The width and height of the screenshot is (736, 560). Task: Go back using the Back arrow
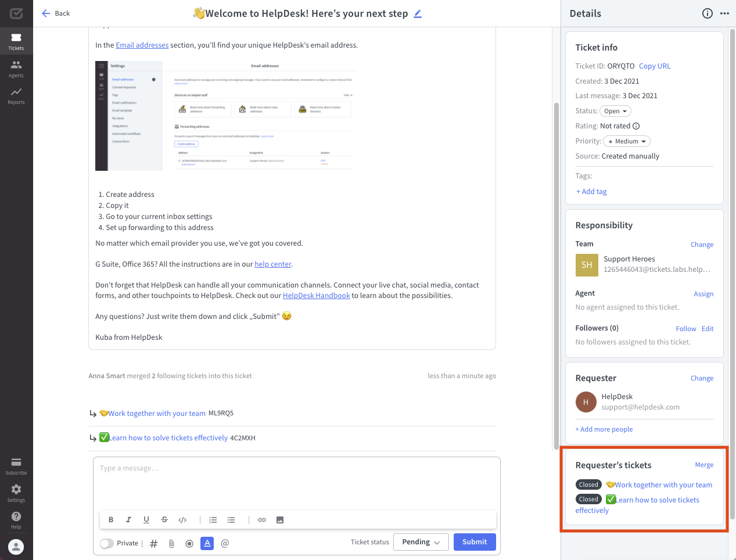pos(55,13)
